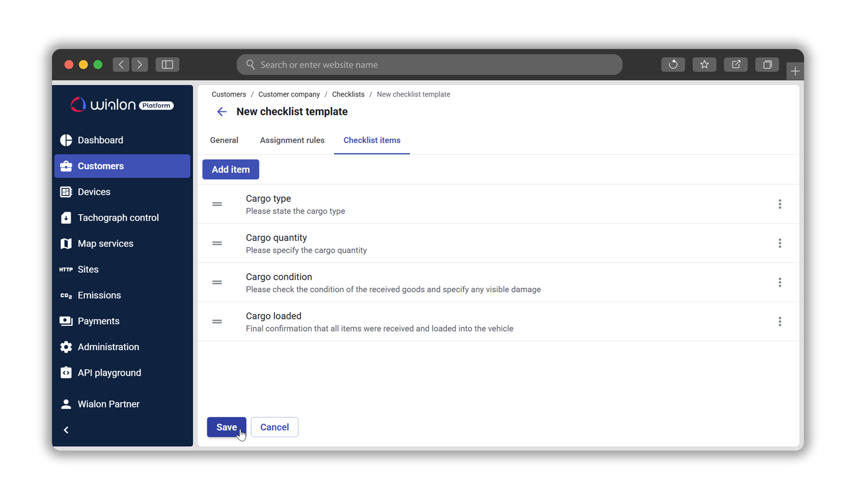Open options menu for Cargo type item
This screenshot has height=504, width=856.
779,204
